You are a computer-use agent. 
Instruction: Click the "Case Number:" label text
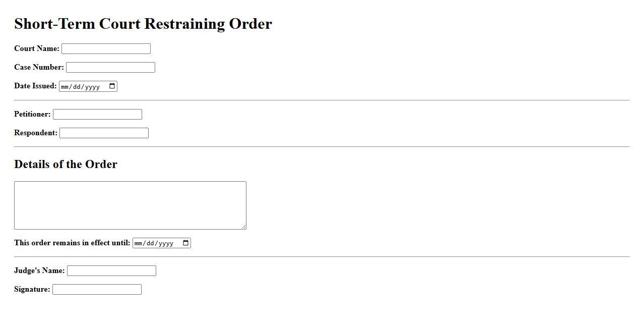click(39, 68)
